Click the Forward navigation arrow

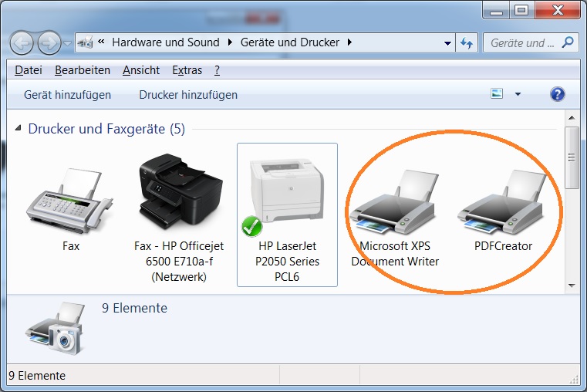click(49, 42)
